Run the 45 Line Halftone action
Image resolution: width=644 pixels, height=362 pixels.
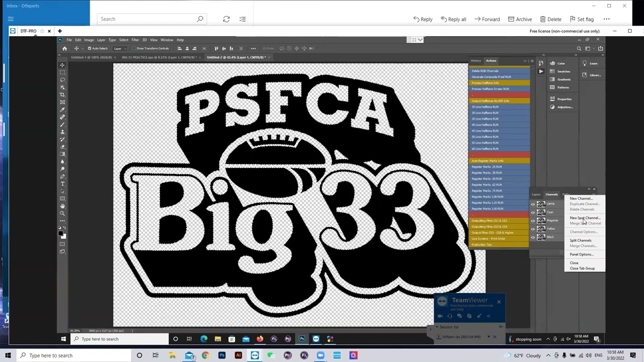499,131
